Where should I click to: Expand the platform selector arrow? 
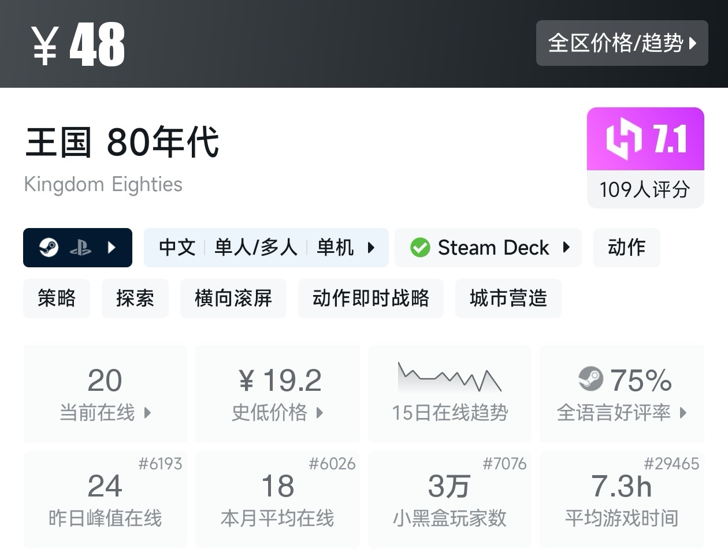tap(112, 248)
